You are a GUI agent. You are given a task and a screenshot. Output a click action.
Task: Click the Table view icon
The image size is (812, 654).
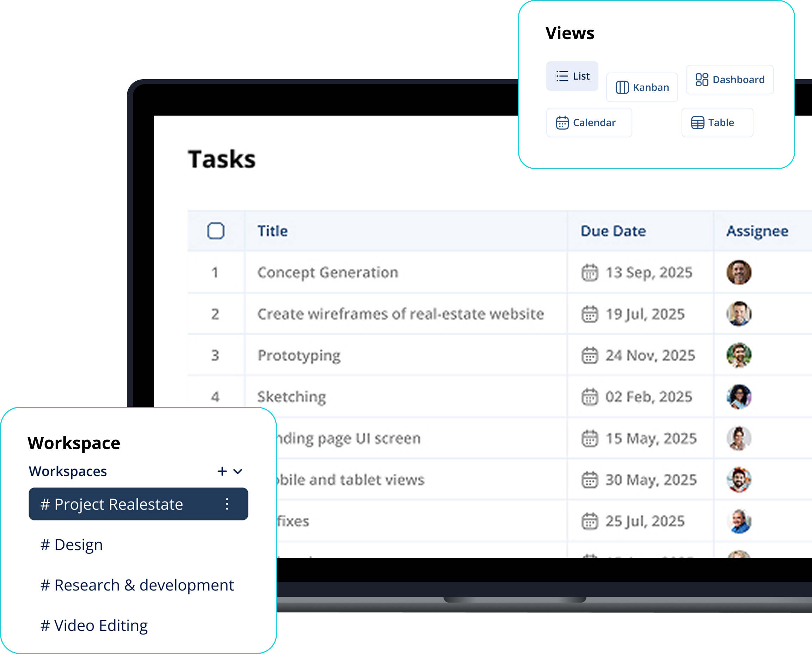(697, 123)
